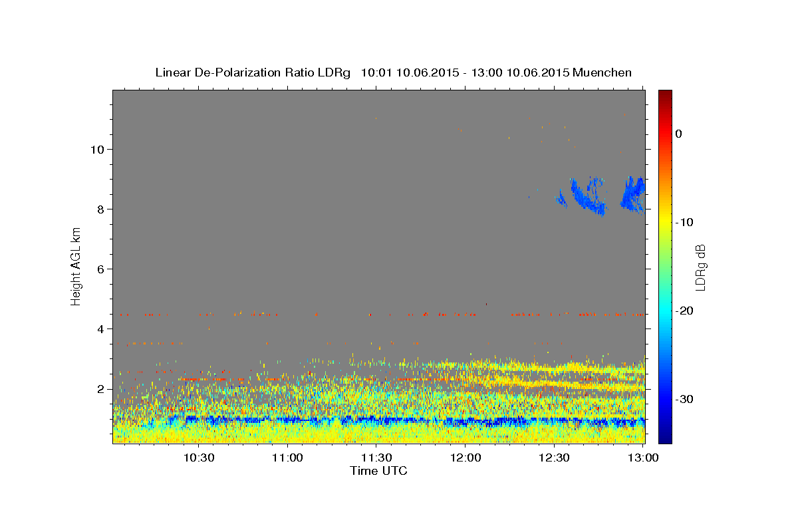Click the height tick label '8'
This screenshot has width=798, height=532.
101,209
